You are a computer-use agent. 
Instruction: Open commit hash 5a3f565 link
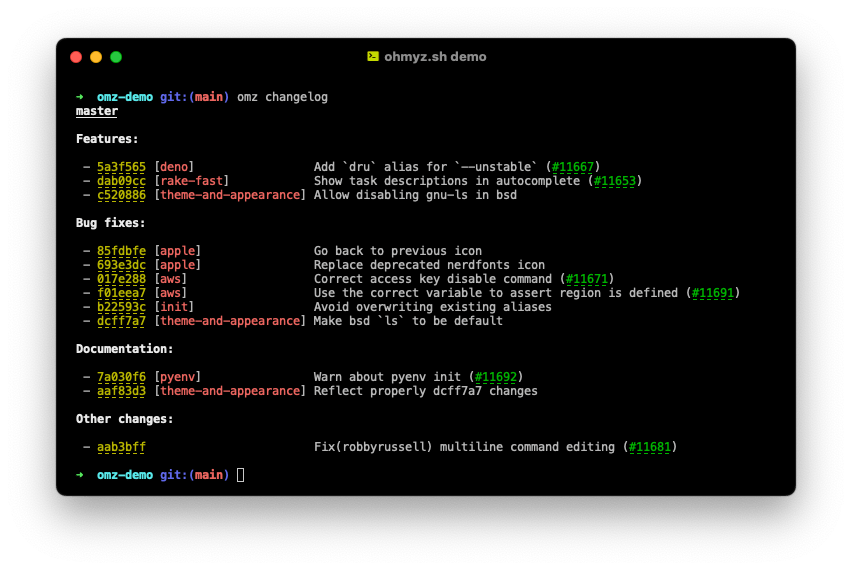click(121, 167)
